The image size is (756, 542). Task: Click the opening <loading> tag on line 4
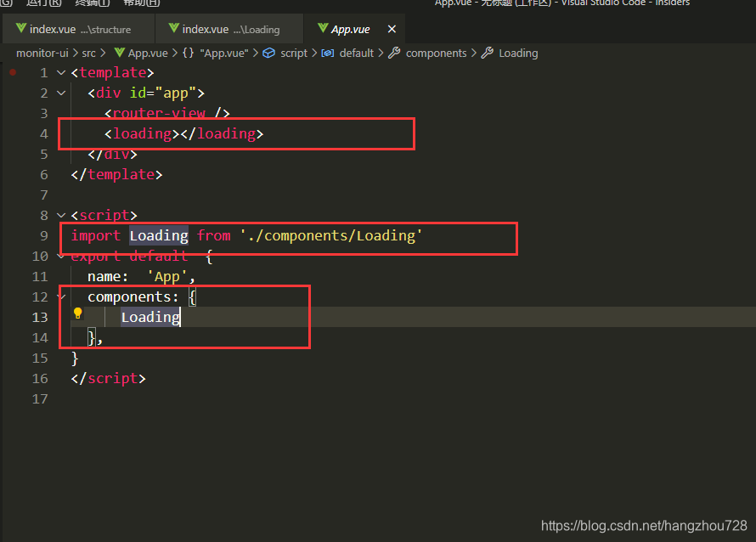pos(142,133)
